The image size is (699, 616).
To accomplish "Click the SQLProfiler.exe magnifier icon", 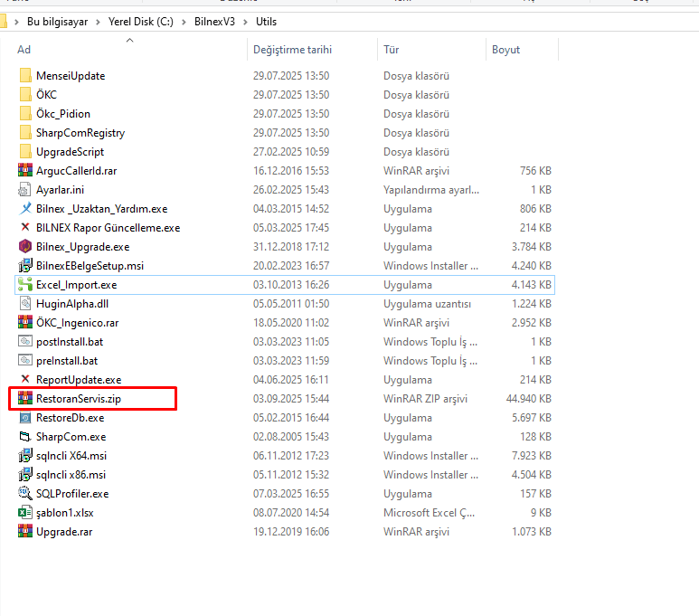I will click(x=25, y=494).
